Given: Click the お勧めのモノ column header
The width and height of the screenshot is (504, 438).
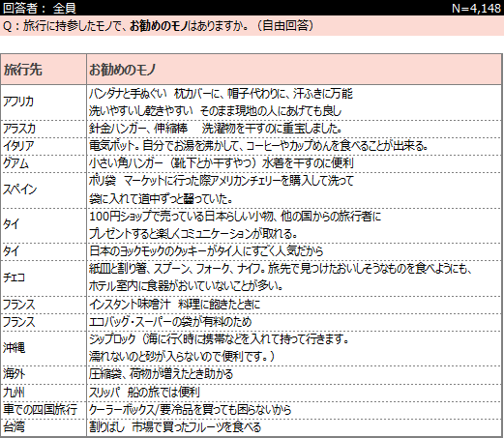Looking at the screenshot, I should [x=294, y=70].
